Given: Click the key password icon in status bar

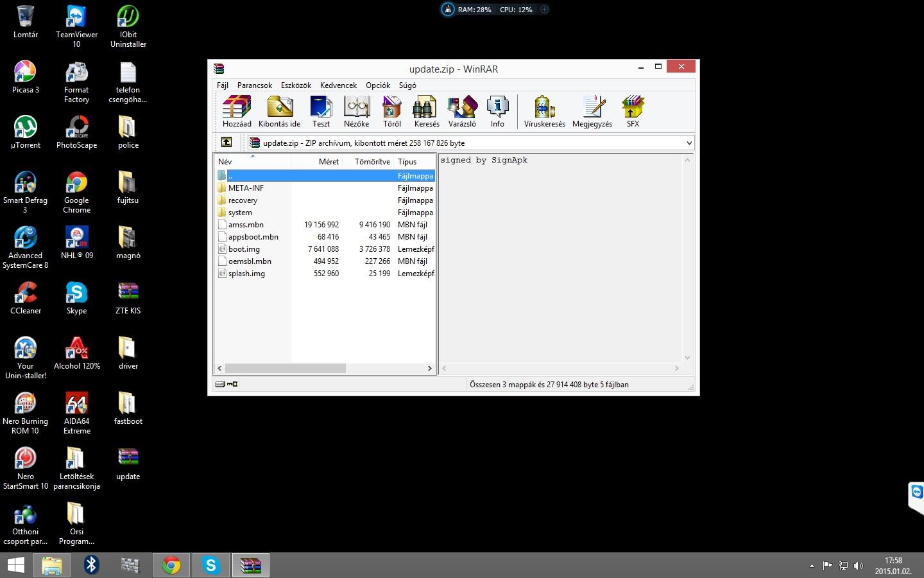Looking at the screenshot, I should (232, 384).
